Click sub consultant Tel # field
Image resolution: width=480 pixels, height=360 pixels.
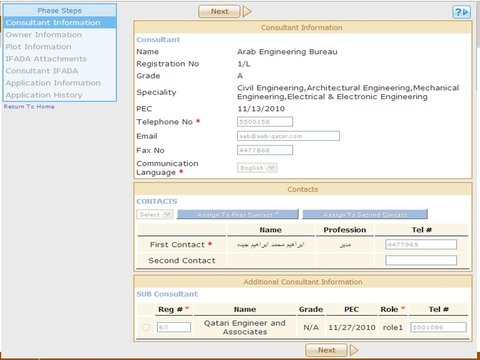(x=438, y=327)
